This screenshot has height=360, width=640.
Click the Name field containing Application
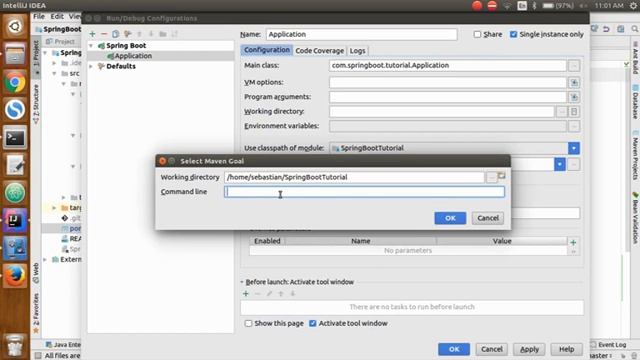(x=362, y=34)
